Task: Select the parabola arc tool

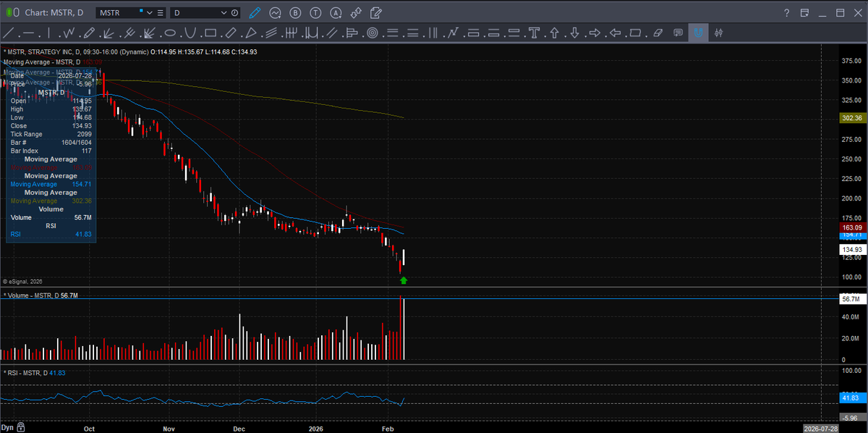Action: (x=191, y=33)
